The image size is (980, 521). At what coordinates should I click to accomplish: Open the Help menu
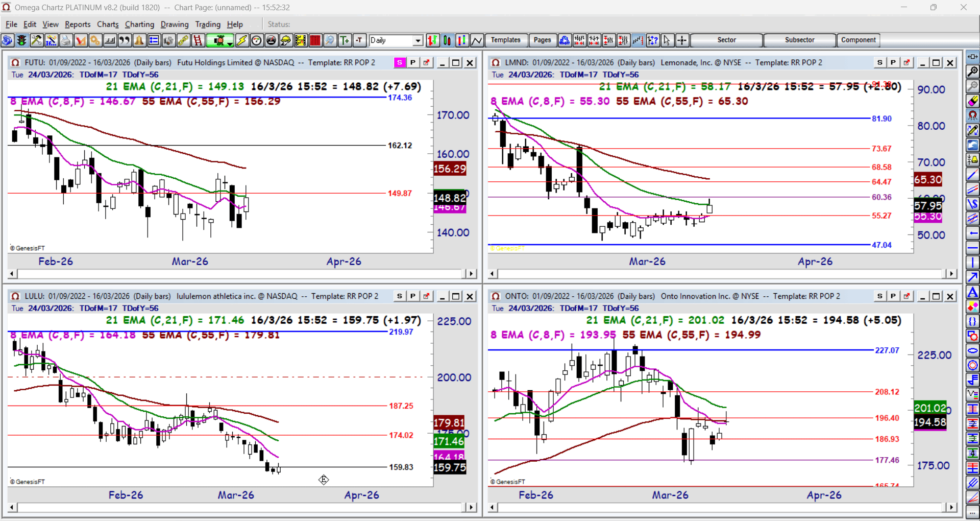[235, 25]
